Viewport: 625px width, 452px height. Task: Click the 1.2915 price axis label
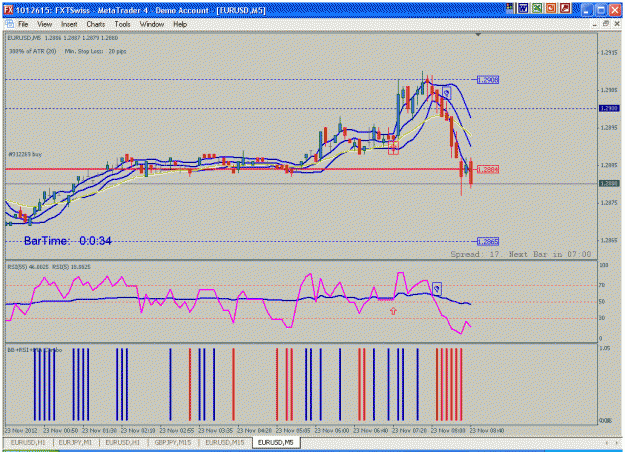coord(609,53)
